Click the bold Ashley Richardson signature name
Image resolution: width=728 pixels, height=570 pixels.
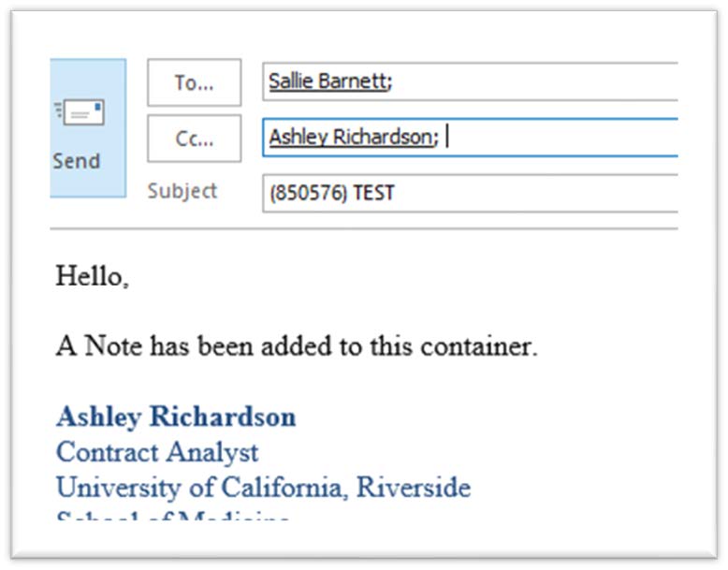click(176, 417)
